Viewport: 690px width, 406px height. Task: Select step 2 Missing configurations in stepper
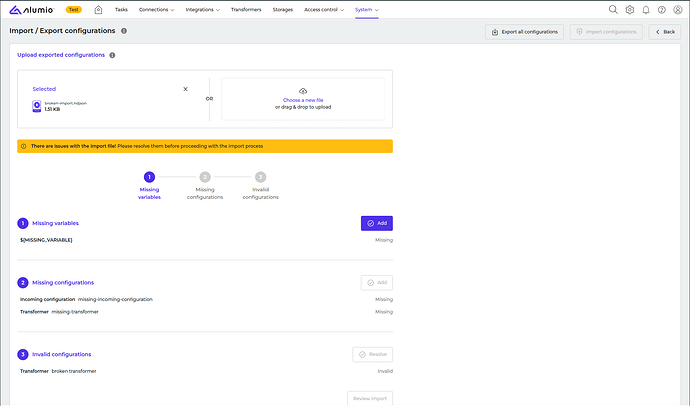pos(204,177)
